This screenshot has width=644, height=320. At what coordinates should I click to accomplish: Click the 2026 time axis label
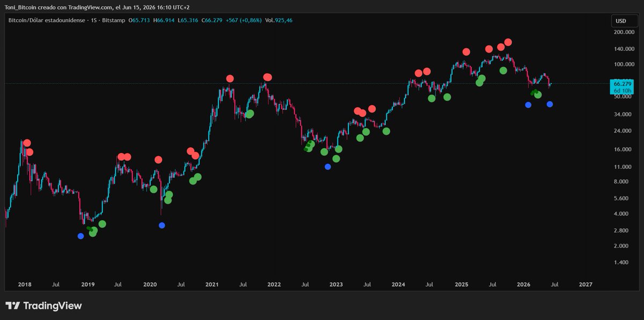click(x=523, y=285)
